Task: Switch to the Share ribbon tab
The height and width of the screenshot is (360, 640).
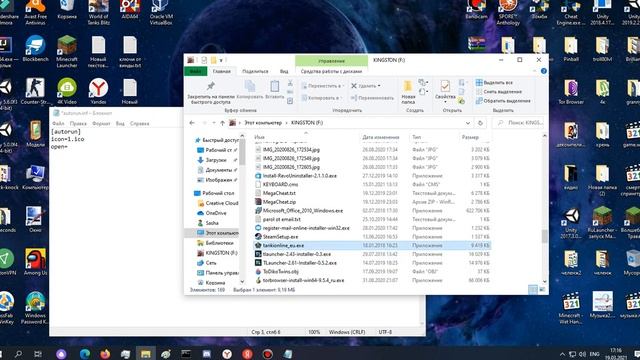Action: point(255,71)
